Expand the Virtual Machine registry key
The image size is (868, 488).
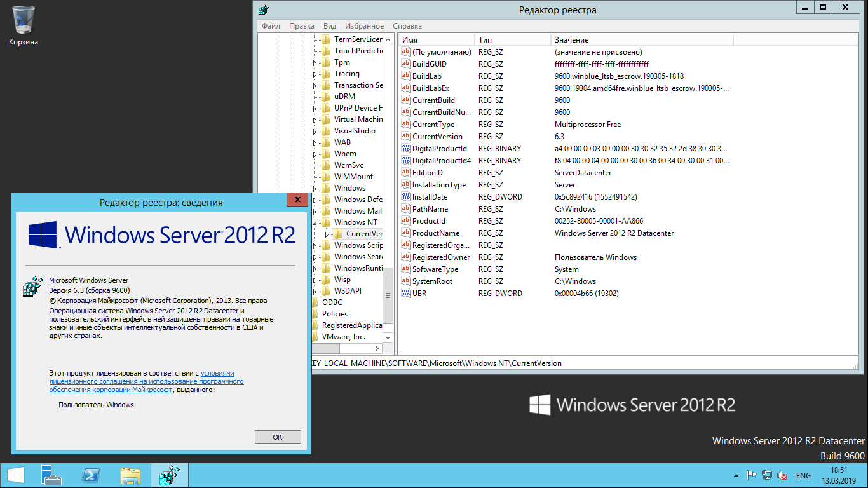(x=315, y=120)
